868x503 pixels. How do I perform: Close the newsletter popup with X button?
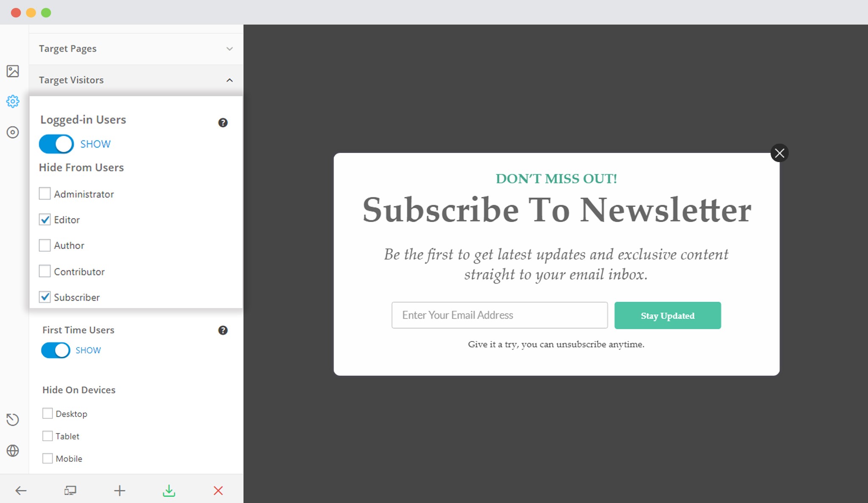tap(779, 153)
